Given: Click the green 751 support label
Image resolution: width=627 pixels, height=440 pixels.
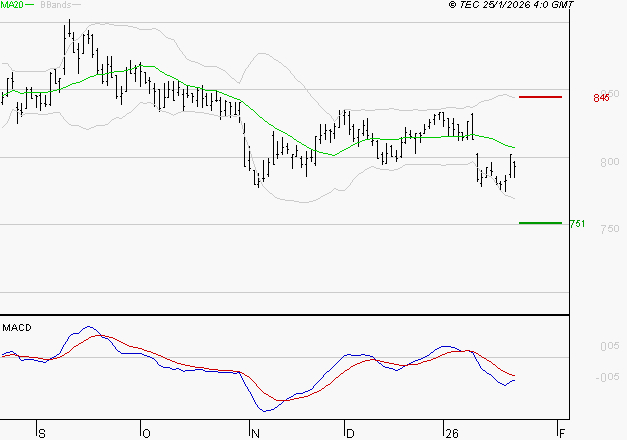Looking at the screenshot, I should click(577, 224).
